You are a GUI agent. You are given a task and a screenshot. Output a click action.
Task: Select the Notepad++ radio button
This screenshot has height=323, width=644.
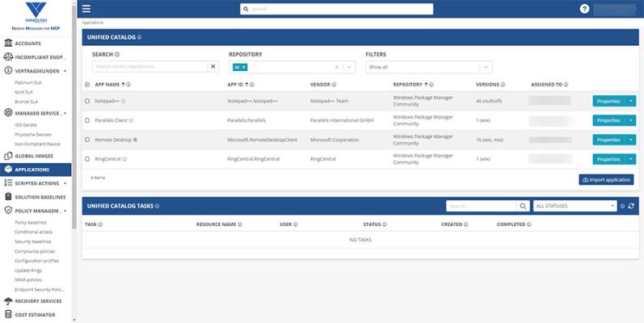click(x=87, y=101)
